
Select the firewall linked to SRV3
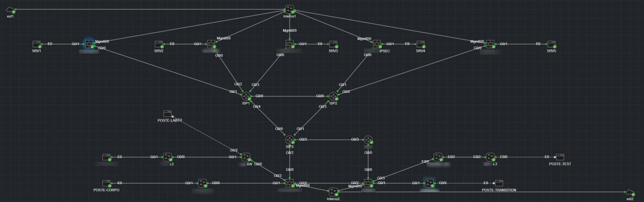(291, 44)
